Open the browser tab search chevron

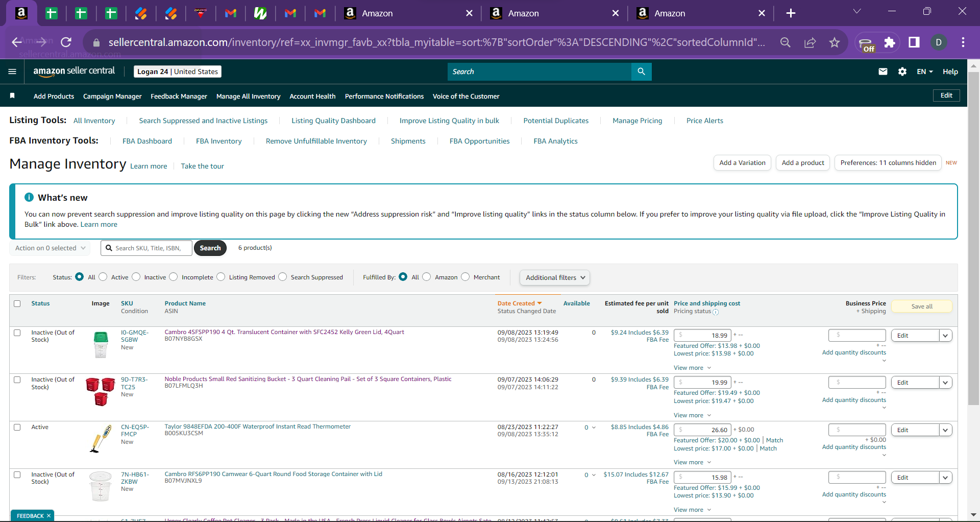point(857,11)
